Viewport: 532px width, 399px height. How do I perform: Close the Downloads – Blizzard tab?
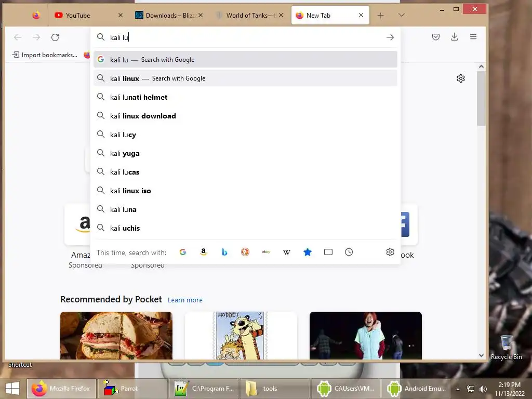[x=201, y=15]
